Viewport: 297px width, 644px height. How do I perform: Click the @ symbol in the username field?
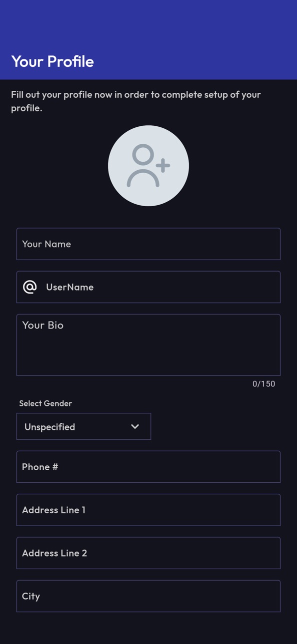click(30, 287)
